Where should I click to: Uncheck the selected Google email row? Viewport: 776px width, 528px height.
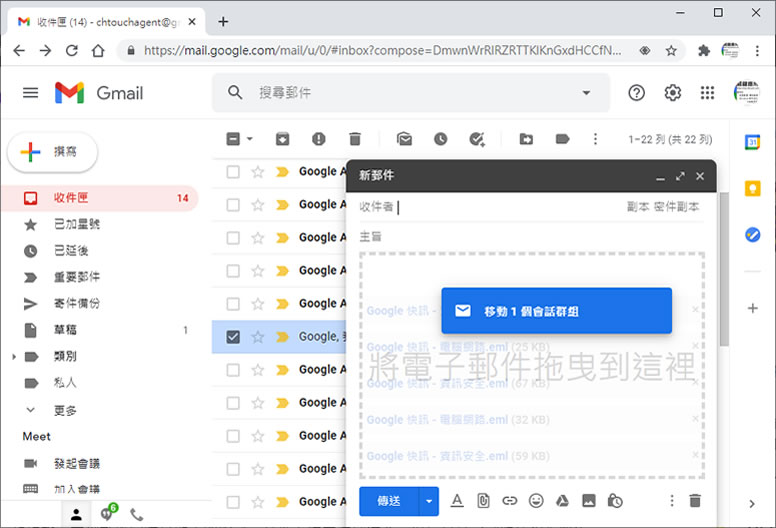[x=233, y=337]
